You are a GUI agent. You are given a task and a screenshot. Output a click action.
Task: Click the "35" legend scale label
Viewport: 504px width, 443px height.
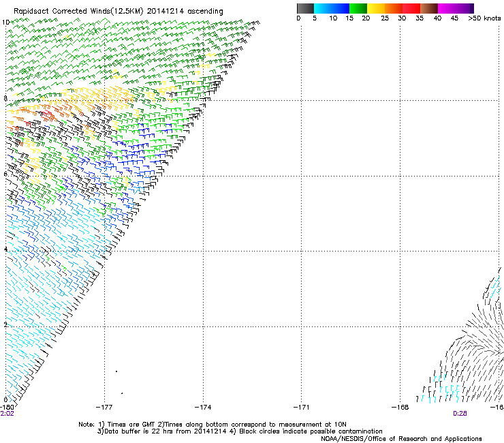[420, 18]
